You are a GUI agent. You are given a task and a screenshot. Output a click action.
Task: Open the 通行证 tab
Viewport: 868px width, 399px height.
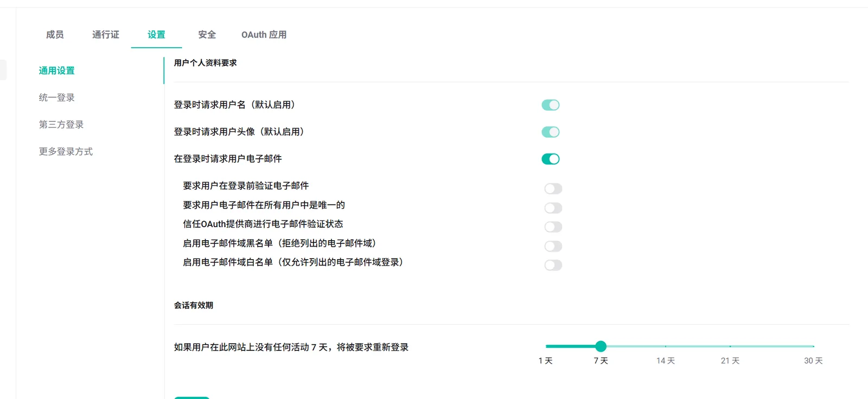(x=106, y=35)
